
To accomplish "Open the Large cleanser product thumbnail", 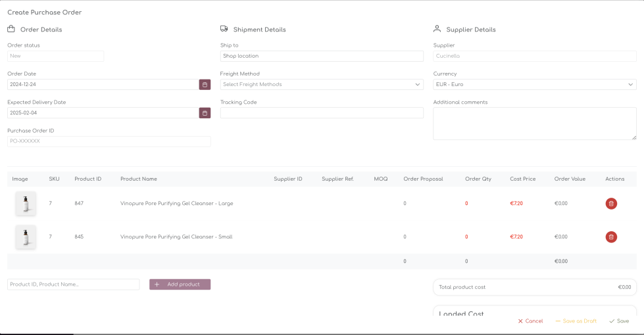I will [x=26, y=204].
